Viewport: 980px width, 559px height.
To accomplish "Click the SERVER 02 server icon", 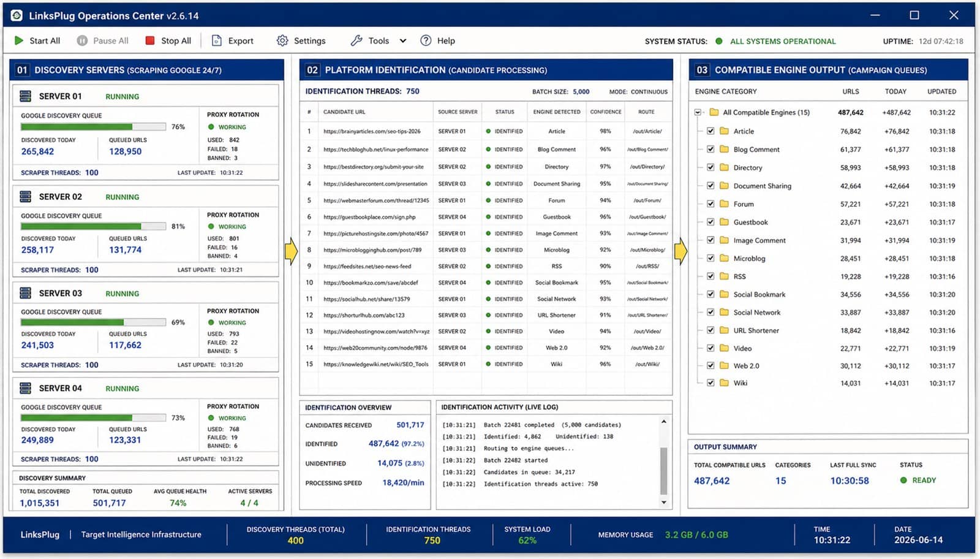I will point(26,197).
